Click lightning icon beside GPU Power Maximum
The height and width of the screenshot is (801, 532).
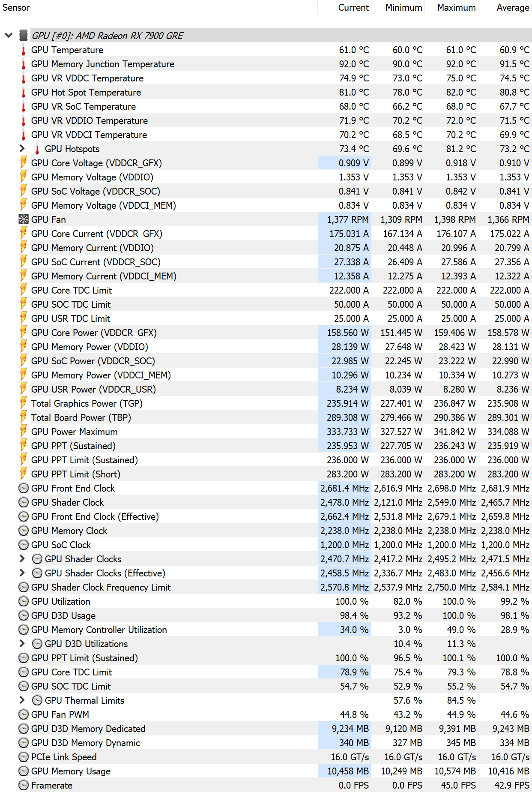click(x=24, y=432)
